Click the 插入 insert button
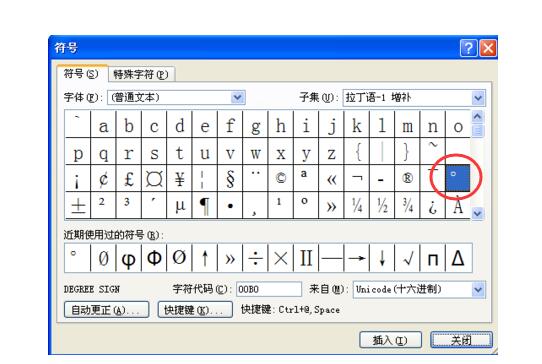This screenshot has height=364, width=542. coord(390,340)
